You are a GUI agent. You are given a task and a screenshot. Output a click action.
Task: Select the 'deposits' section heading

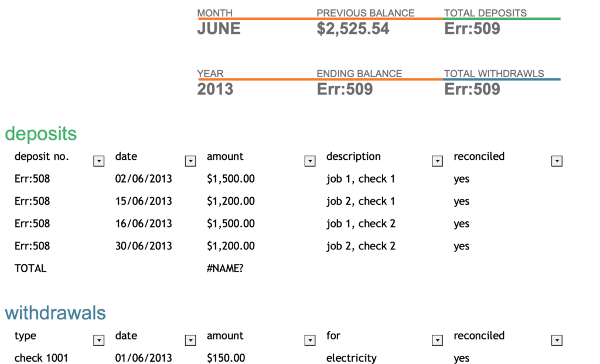click(41, 134)
